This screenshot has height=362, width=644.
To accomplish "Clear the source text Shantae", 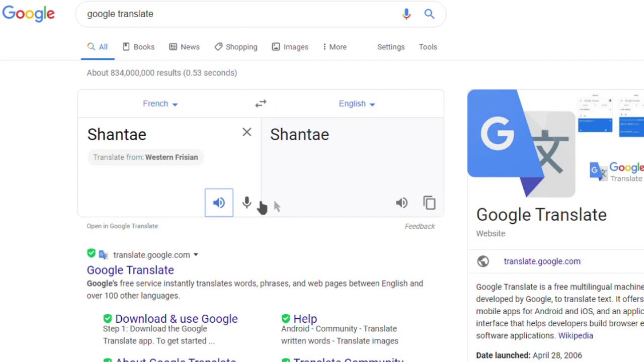I will pyautogui.click(x=247, y=132).
